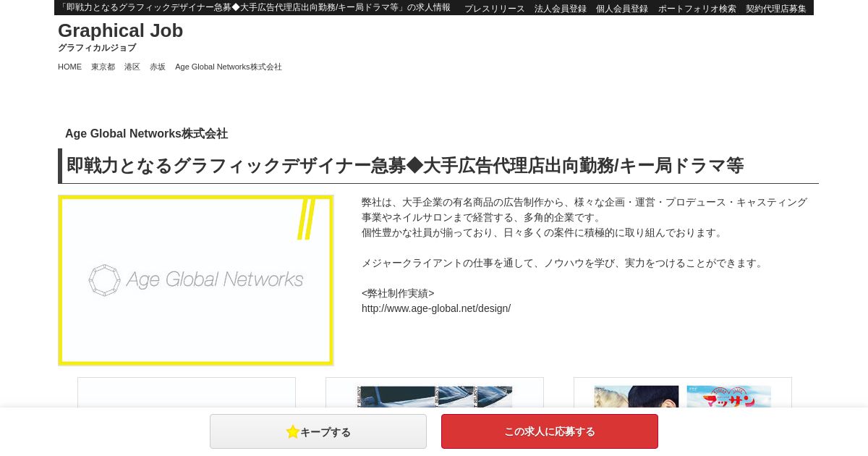Viewport: 868px width, 456px height.
Task: Apply with この求人に応募する button
Action: tap(550, 431)
